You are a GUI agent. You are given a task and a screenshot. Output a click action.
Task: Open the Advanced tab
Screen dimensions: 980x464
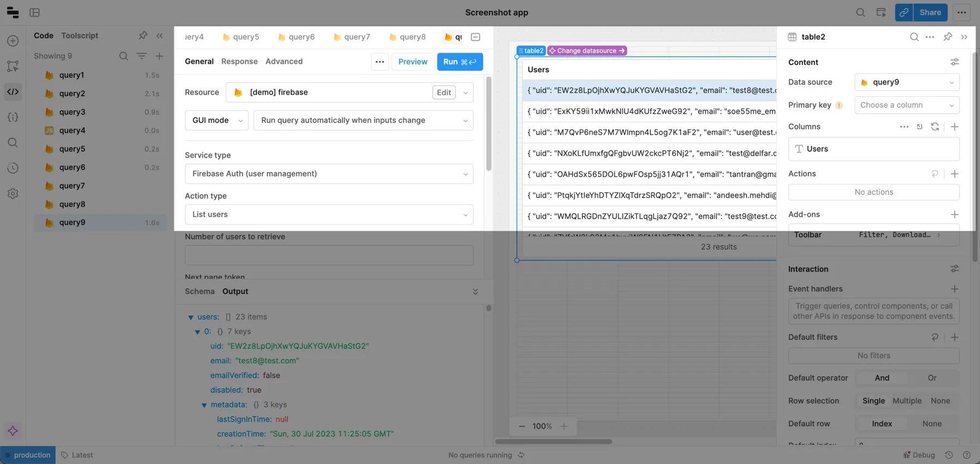(284, 61)
